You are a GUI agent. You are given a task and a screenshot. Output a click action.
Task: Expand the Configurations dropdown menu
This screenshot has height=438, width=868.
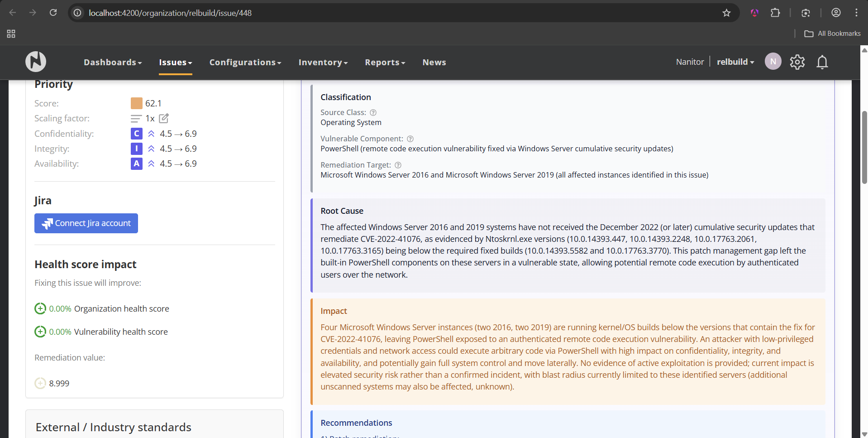click(245, 62)
